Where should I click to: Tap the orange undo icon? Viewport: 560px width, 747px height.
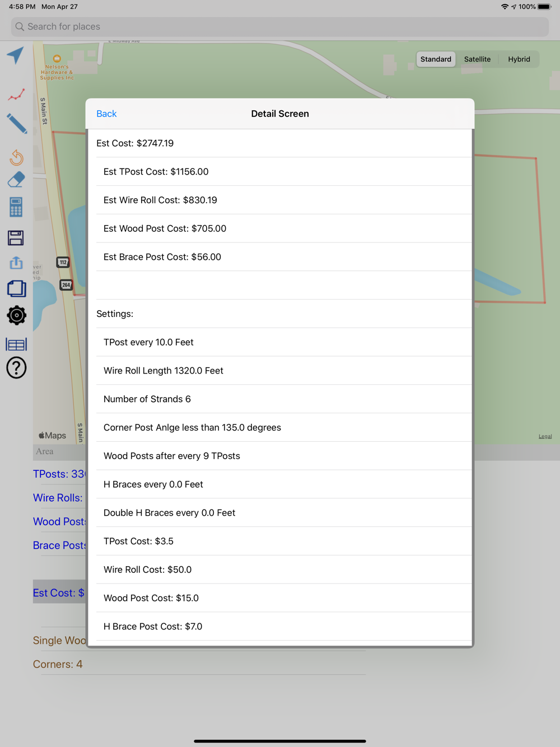tap(16, 157)
